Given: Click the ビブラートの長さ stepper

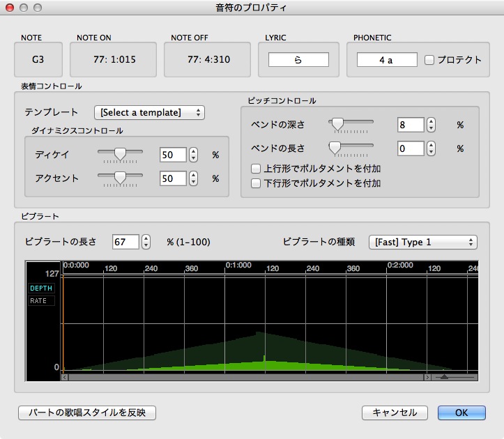Looking at the screenshot, I should click(x=146, y=242).
